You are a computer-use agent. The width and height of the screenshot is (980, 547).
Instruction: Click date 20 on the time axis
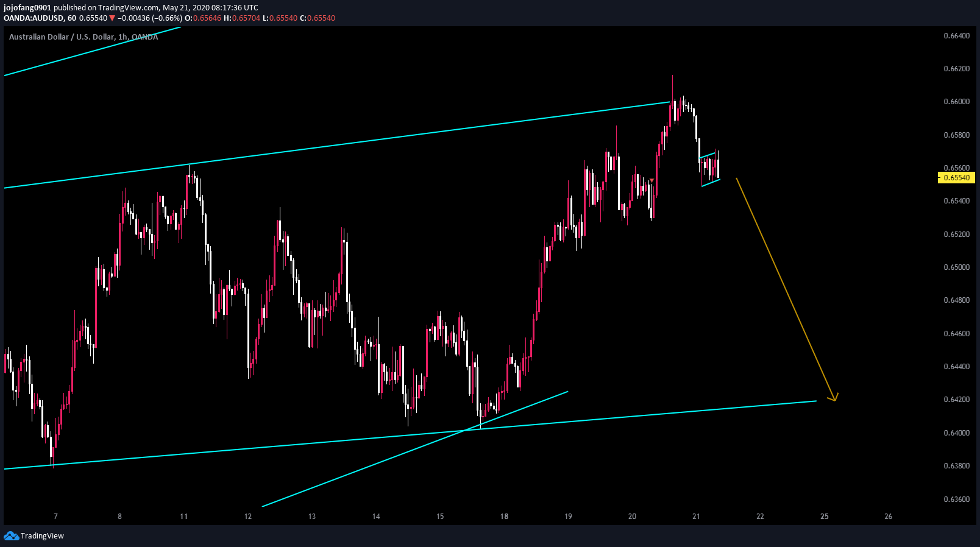click(632, 517)
